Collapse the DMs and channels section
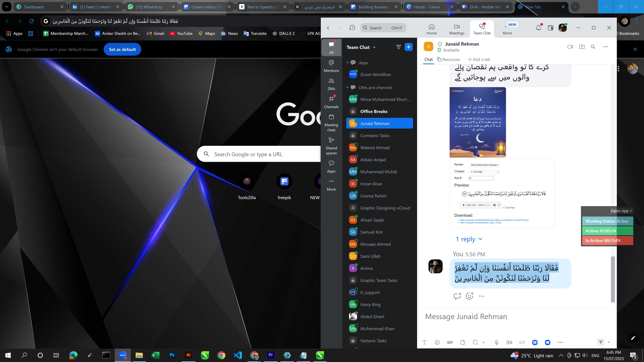 [x=347, y=87]
